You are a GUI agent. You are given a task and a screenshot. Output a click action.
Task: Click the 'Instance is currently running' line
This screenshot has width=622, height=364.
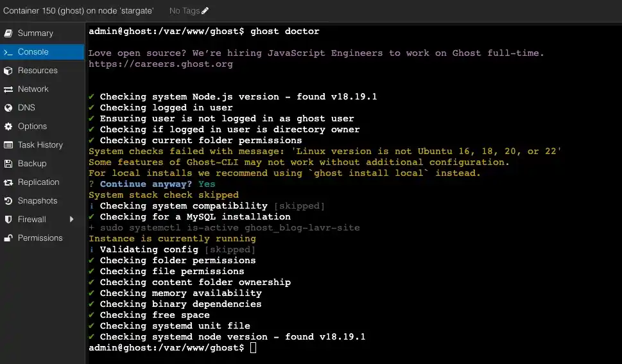pyautogui.click(x=172, y=239)
